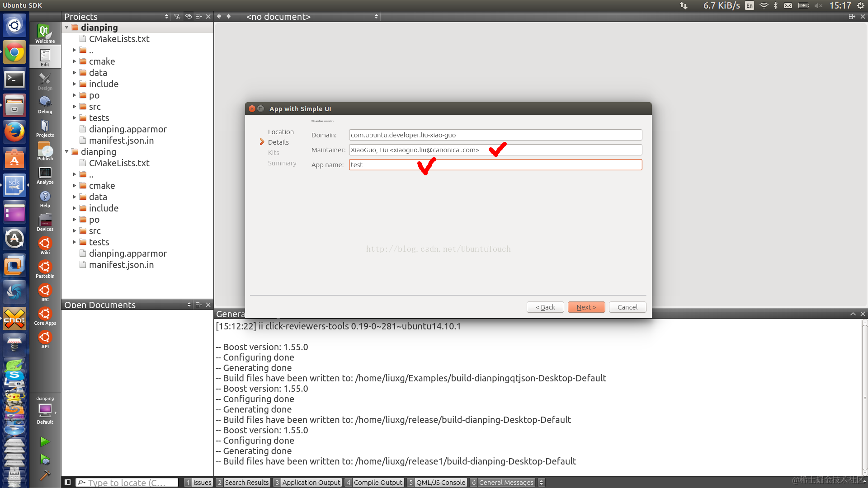Toggle the left sidebar visibility
This screenshot has width=868, height=488.
(x=67, y=482)
